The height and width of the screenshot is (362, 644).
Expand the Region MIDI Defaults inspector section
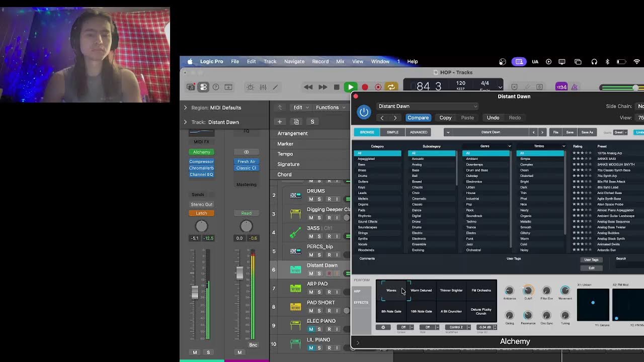185,108
